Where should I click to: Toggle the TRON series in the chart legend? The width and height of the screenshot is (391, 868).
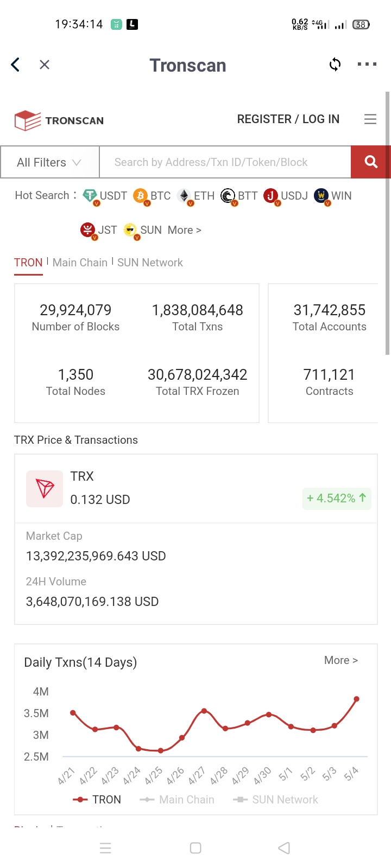pyautogui.click(x=97, y=800)
